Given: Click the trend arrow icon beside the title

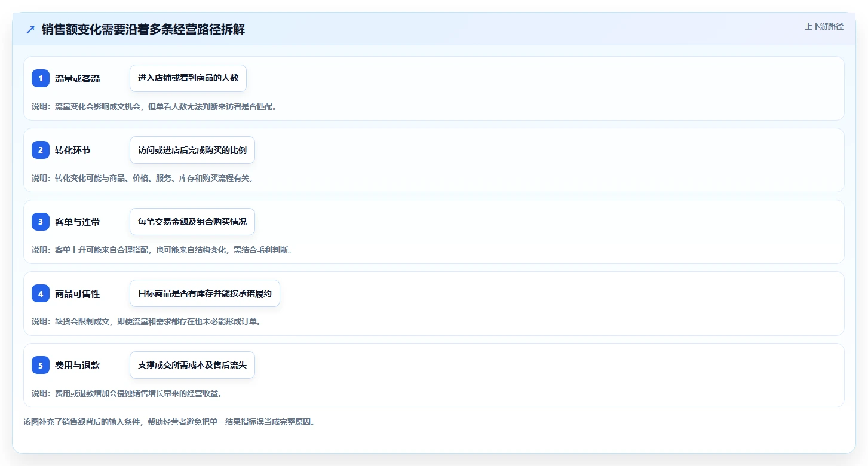Looking at the screenshot, I should (30, 29).
